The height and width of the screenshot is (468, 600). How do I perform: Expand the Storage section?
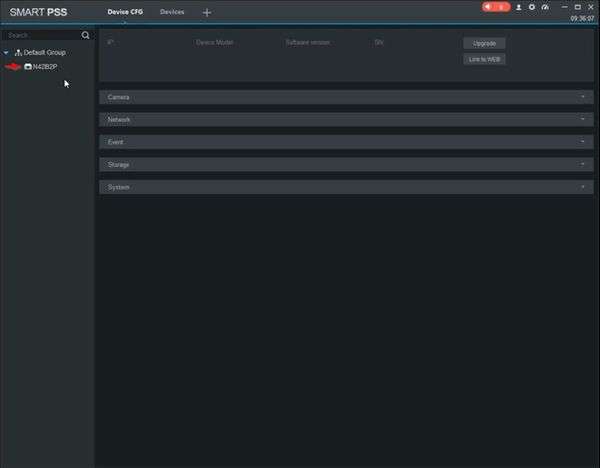[x=346, y=165]
